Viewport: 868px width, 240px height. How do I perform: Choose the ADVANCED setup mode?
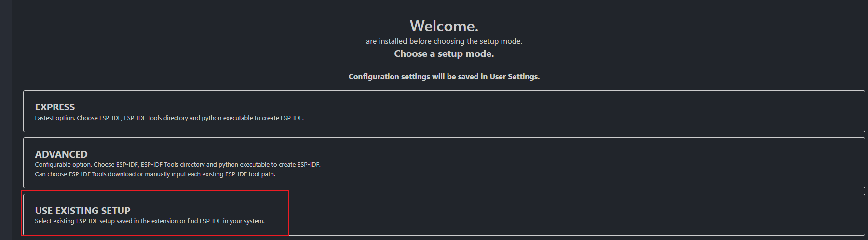[x=444, y=163]
